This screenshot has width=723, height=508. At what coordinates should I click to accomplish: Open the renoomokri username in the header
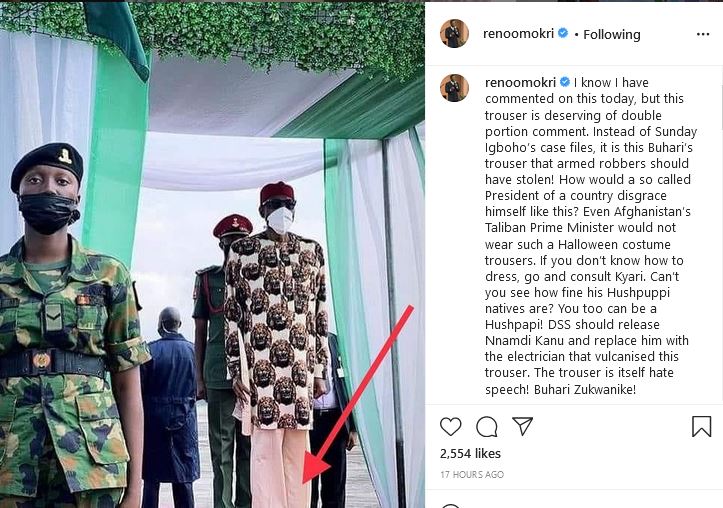(520, 34)
